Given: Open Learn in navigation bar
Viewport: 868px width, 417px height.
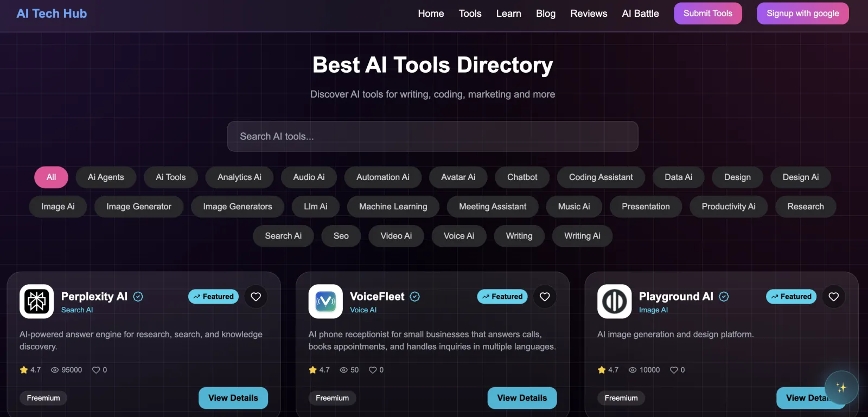Looking at the screenshot, I should point(509,14).
